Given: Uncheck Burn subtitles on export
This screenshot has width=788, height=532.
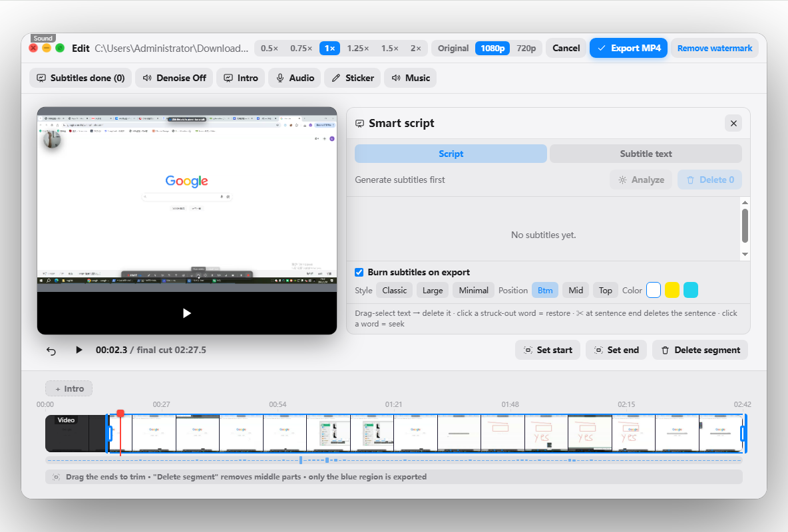Looking at the screenshot, I should 359,272.
